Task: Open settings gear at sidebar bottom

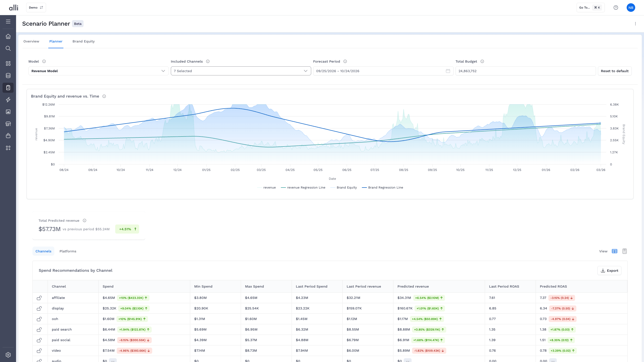Action: [x=8, y=355]
